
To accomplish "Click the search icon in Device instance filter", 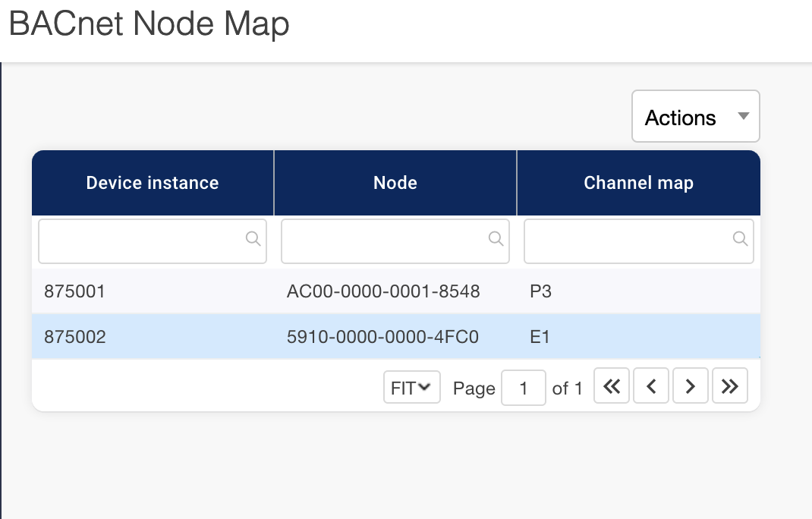I will (253, 239).
